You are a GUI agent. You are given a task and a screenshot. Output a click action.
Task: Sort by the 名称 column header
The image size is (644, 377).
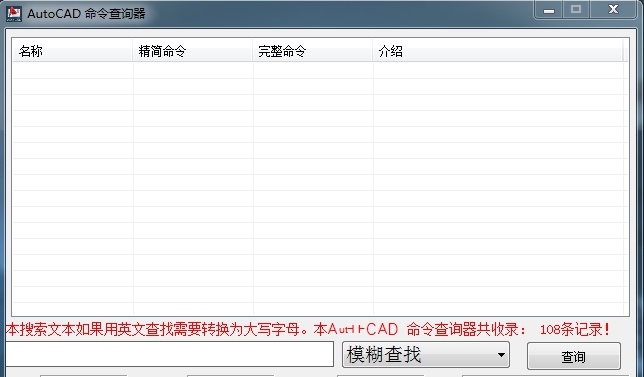click(73, 51)
